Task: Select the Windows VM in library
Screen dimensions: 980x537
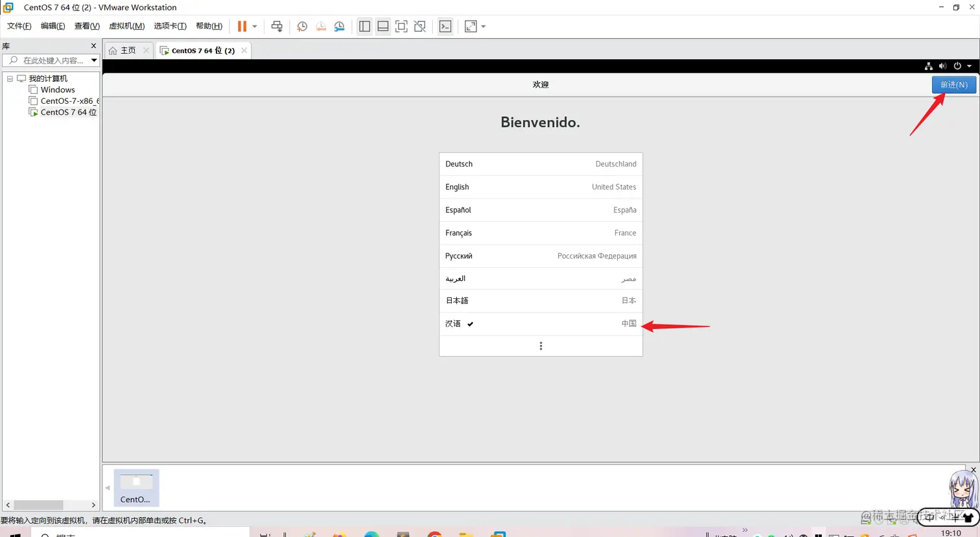Action: (x=58, y=89)
